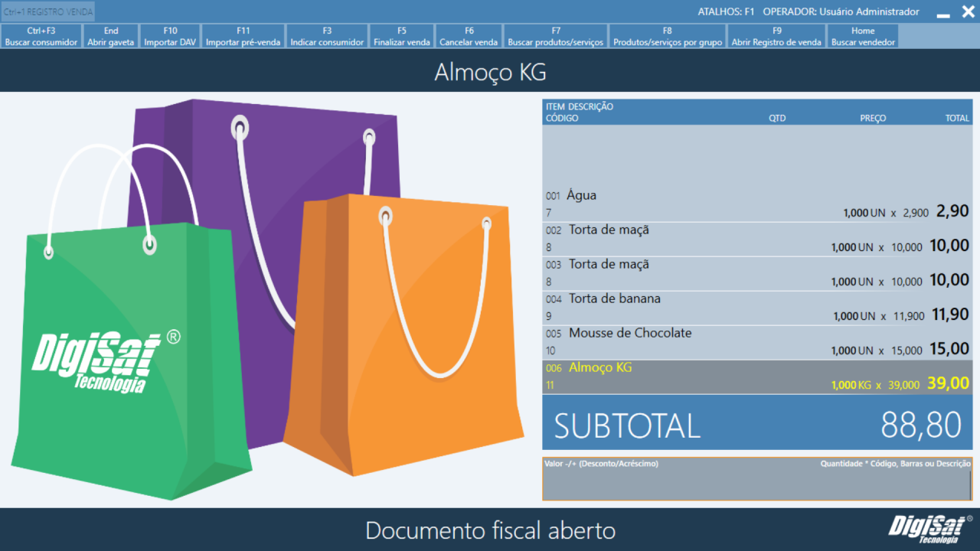
Task: Click Importar pré-venda F11 button
Action: 243,37
